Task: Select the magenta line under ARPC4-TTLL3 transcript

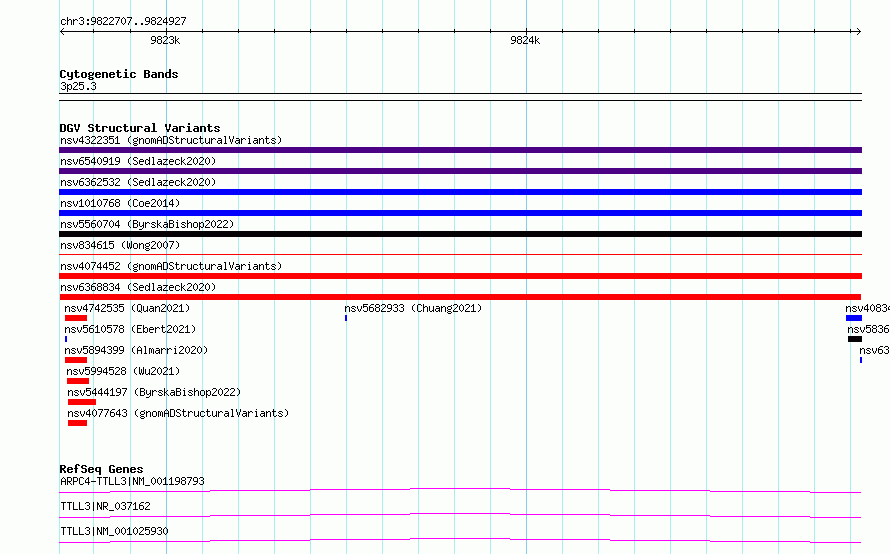Action: (460, 490)
